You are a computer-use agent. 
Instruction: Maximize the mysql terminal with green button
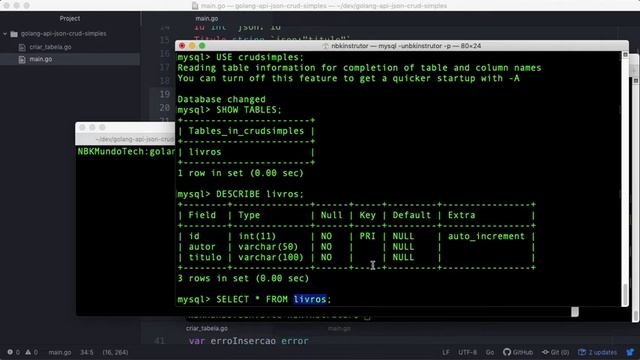click(x=202, y=46)
